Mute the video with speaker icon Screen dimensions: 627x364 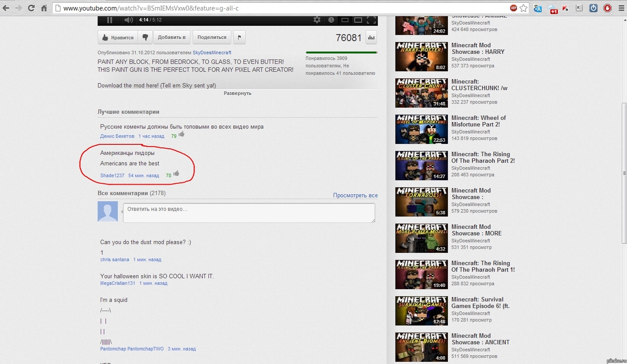point(128,20)
